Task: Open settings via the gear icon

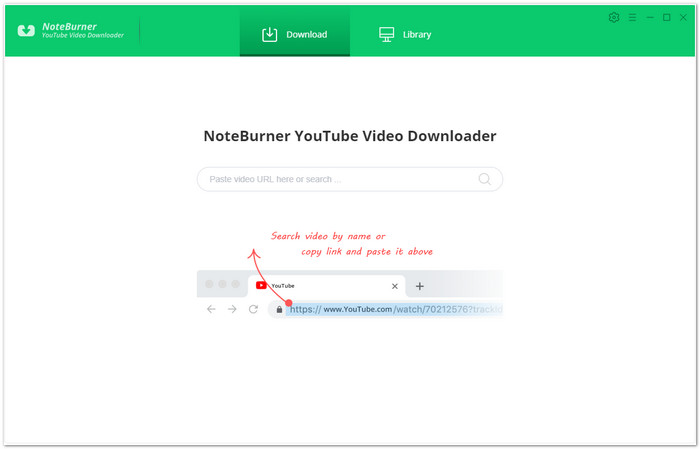Action: tap(614, 17)
